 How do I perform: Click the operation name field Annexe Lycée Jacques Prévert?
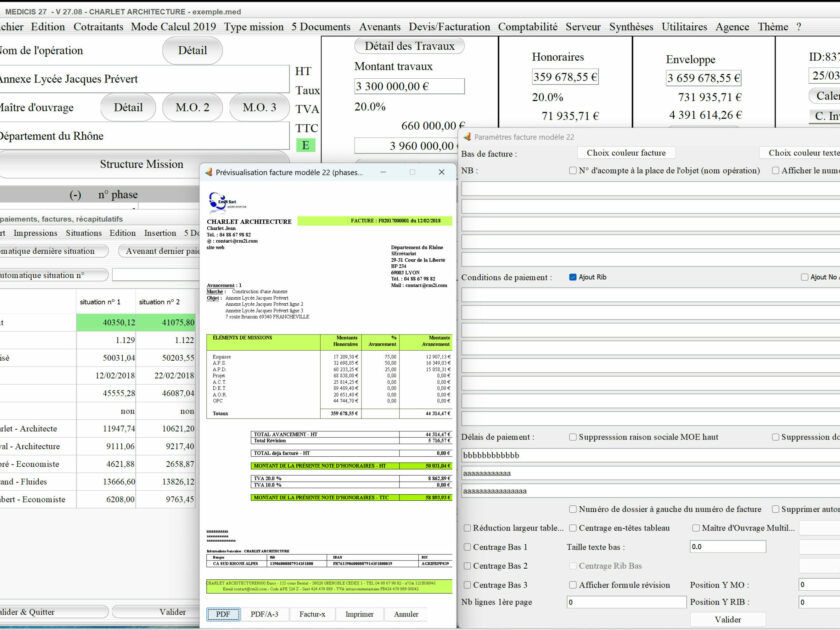point(144,79)
